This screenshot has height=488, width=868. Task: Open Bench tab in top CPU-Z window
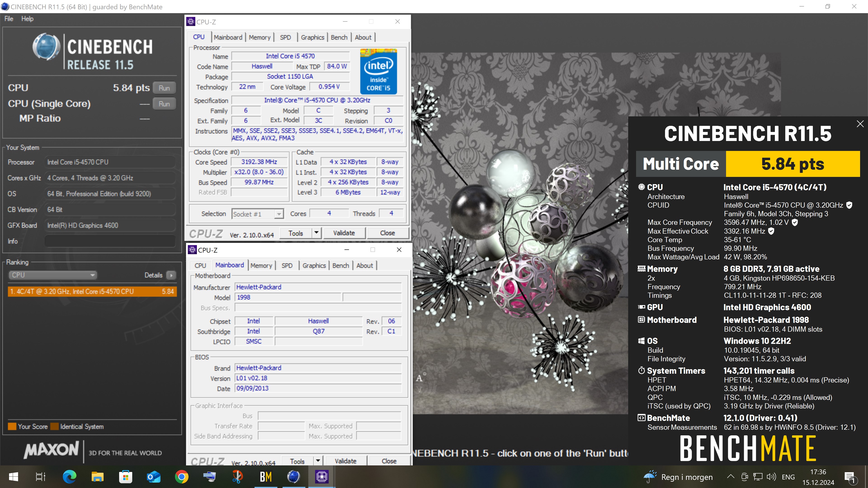pyautogui.click(x=339, y=37)
